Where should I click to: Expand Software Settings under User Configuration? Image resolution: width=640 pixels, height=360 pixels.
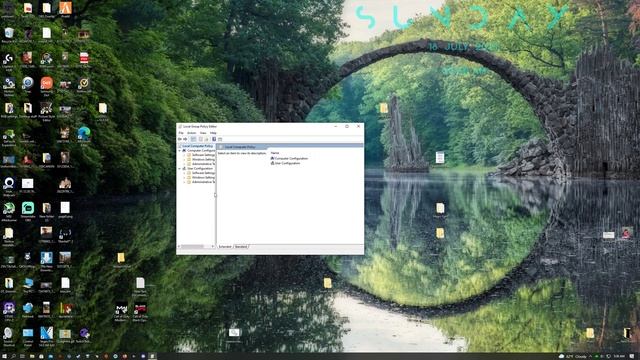click(184, 173)
